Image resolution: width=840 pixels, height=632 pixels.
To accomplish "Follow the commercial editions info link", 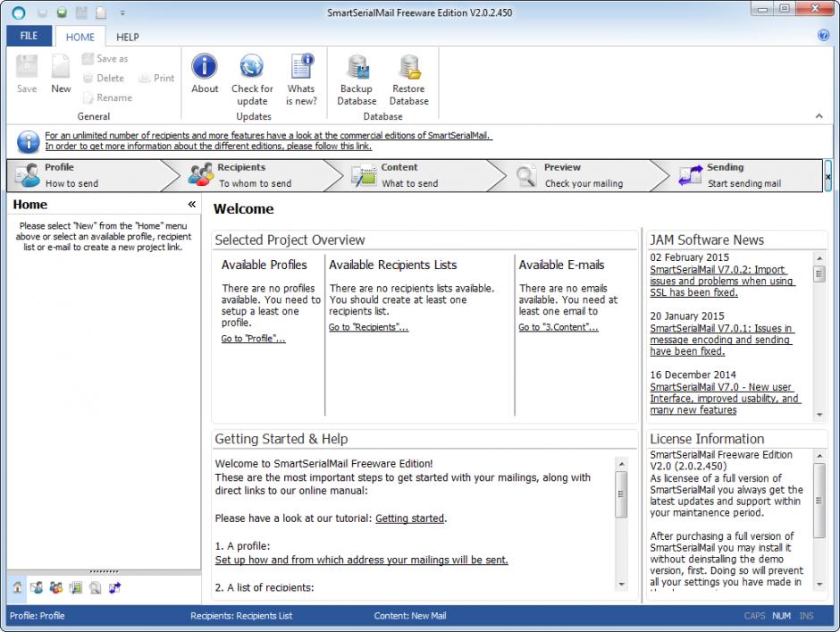I will [268, 135].
